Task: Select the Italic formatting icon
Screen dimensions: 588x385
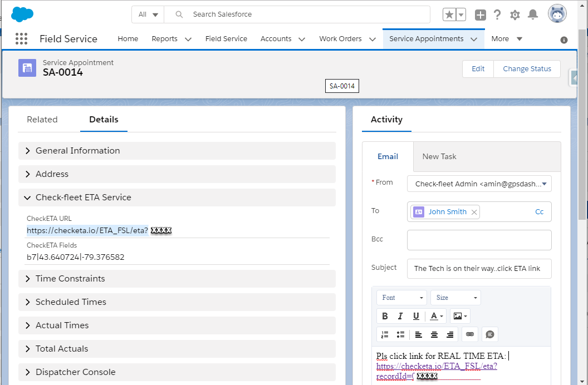Action: 400,315
